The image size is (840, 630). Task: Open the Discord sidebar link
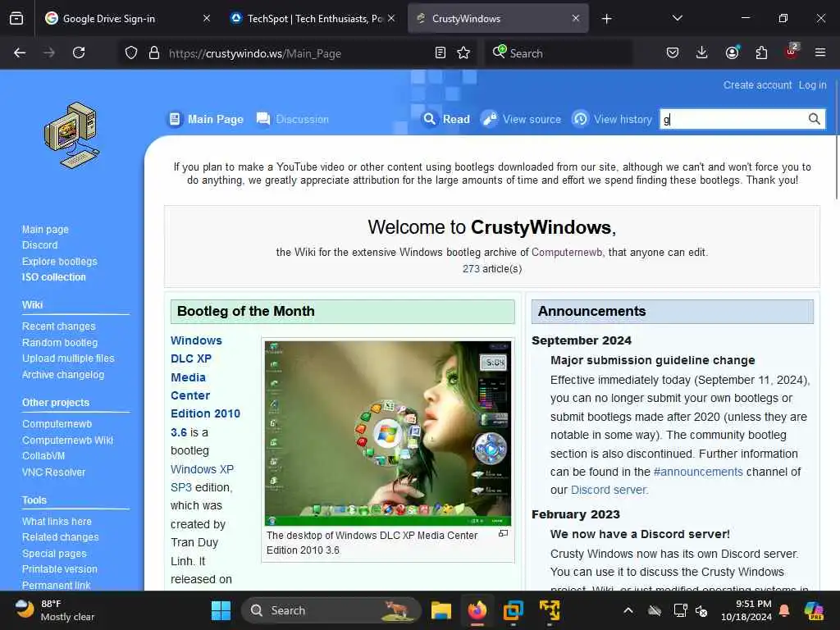click(39, 244)
